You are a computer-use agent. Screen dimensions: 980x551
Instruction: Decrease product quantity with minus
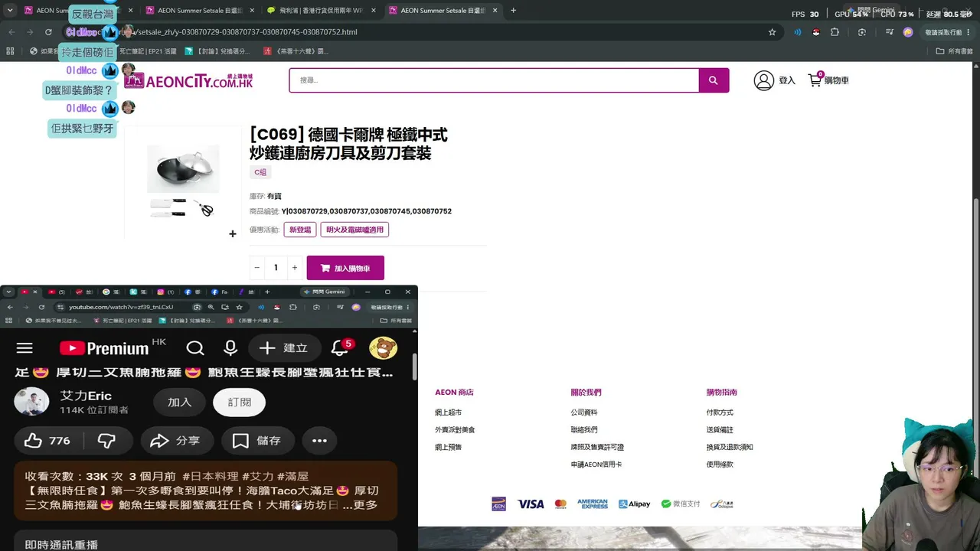point(256,268)
